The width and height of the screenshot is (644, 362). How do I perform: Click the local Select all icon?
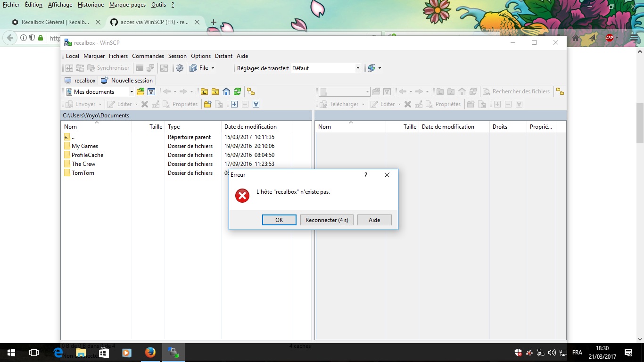point(256,104)
